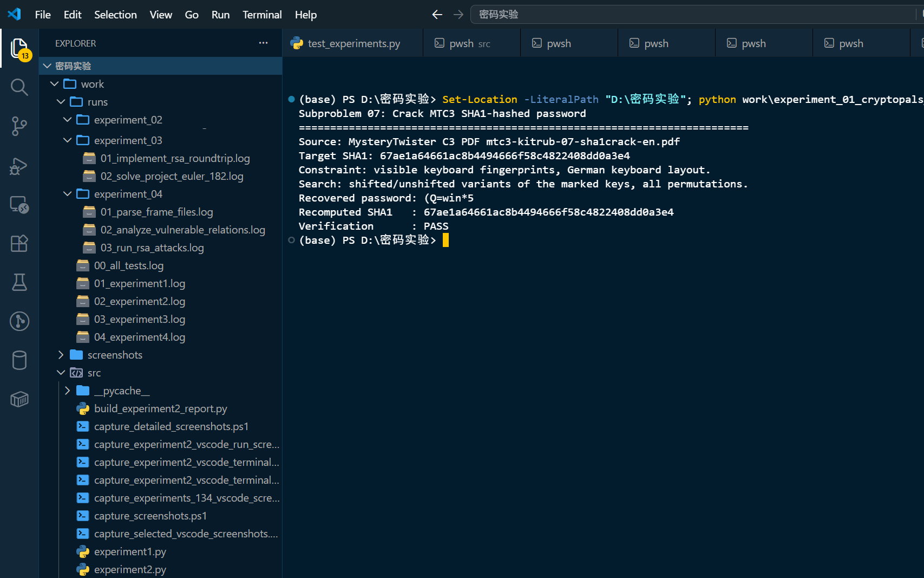Open the Extensions view icon

(19, 243)
